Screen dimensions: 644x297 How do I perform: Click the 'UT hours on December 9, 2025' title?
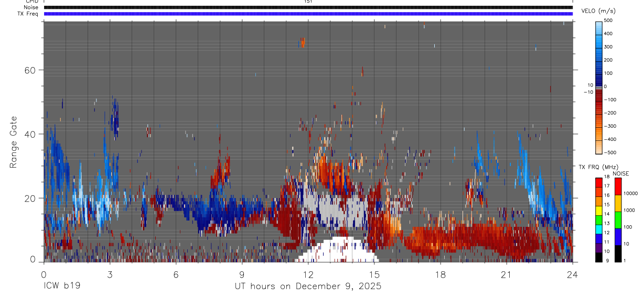308,287
